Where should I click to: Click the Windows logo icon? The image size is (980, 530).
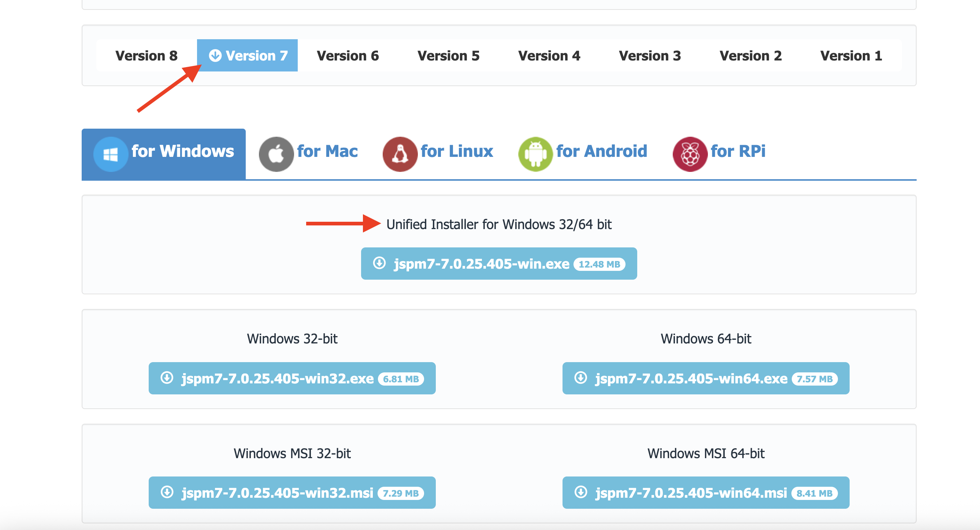point(111,154)
